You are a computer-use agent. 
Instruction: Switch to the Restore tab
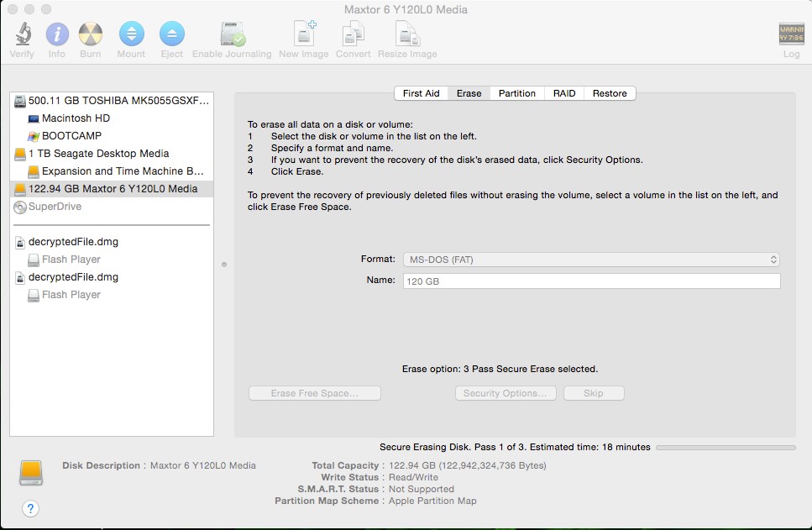(x=610, y=93)
